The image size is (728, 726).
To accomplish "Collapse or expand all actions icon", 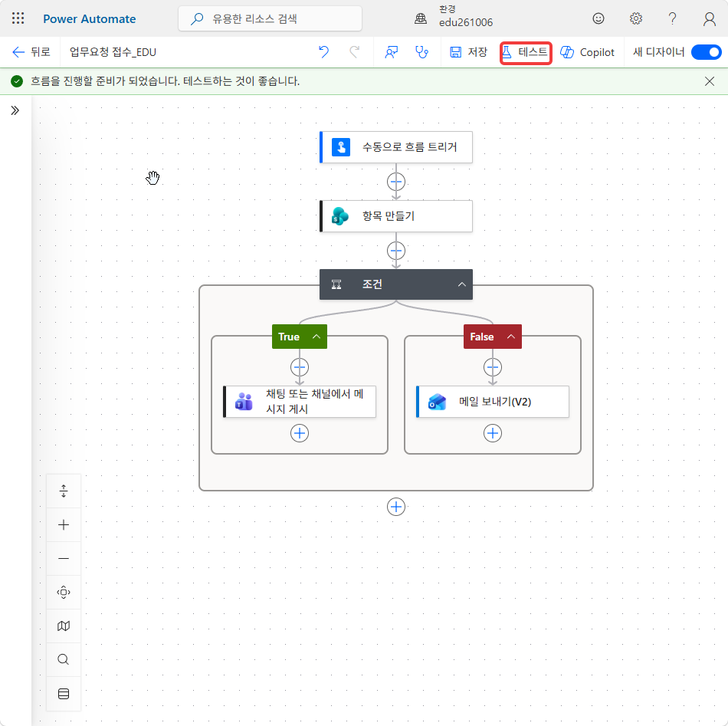I will (x=64, y=491).
